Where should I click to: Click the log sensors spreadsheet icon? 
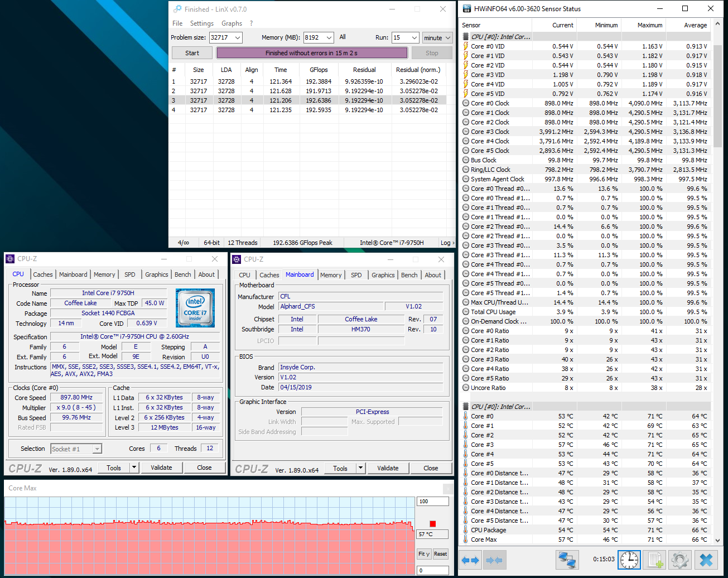(654, 560)
